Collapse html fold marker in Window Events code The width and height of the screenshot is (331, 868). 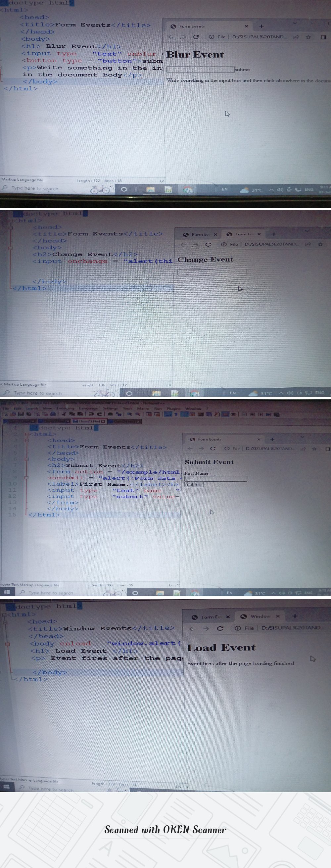click(x=4, y=615)
